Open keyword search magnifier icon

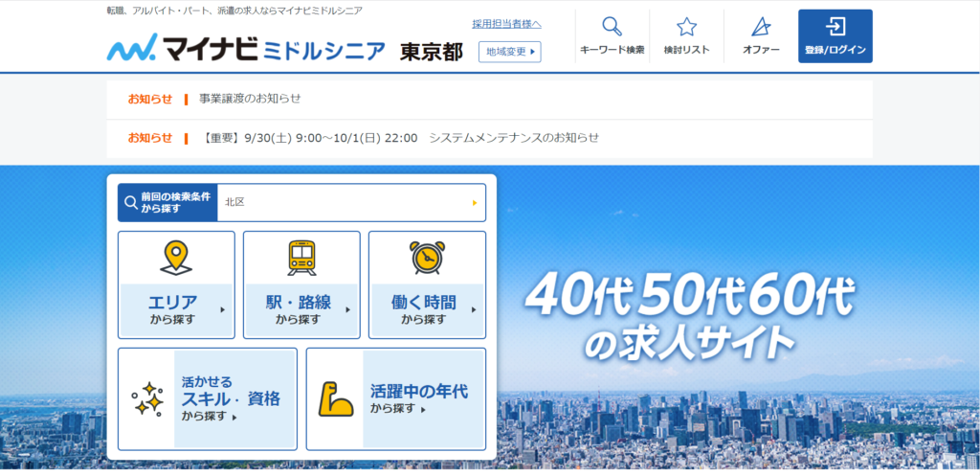point(612,26)
